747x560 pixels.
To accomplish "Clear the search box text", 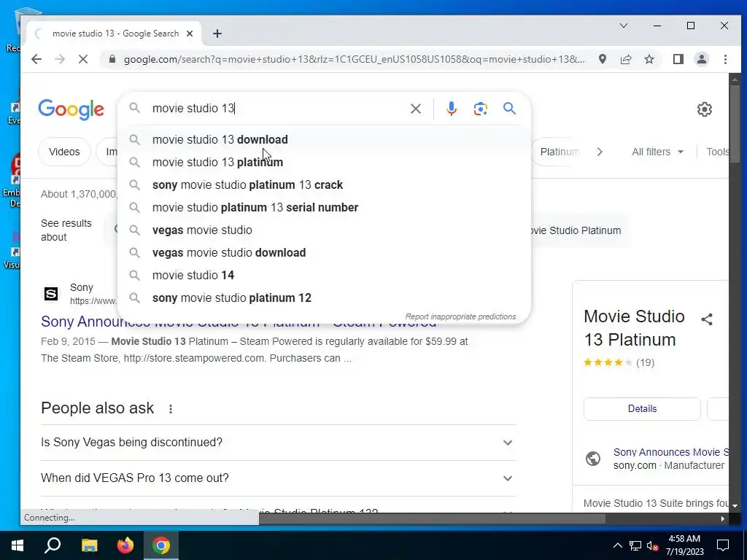I will tap(415, 109).
